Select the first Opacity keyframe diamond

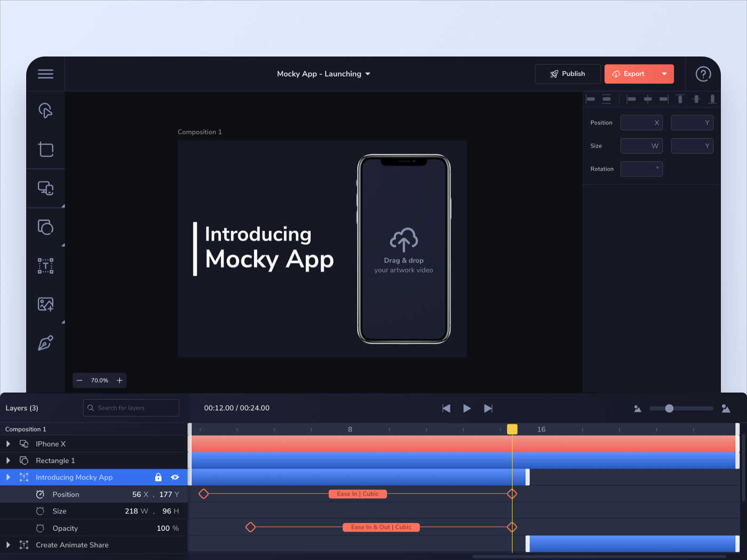tap(250, 527)
